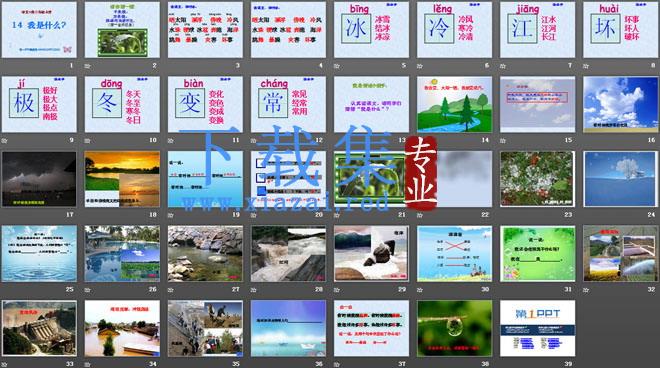This screenshot has height=368, width=660.
Task: Click the animation star under slide 19
Action: click(170, 215)
